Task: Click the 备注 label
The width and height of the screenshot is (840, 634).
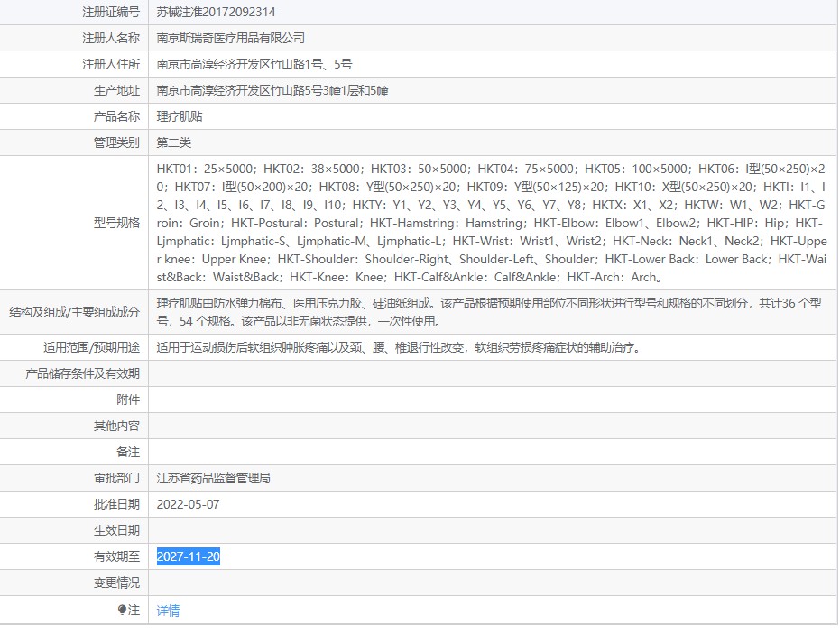Action: click(x=128, y=452)
